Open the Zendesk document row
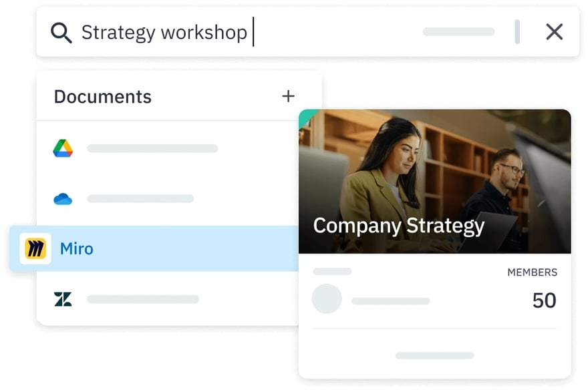Image resolution: width=588 pixels, height=390 pixels. [143, 299]
